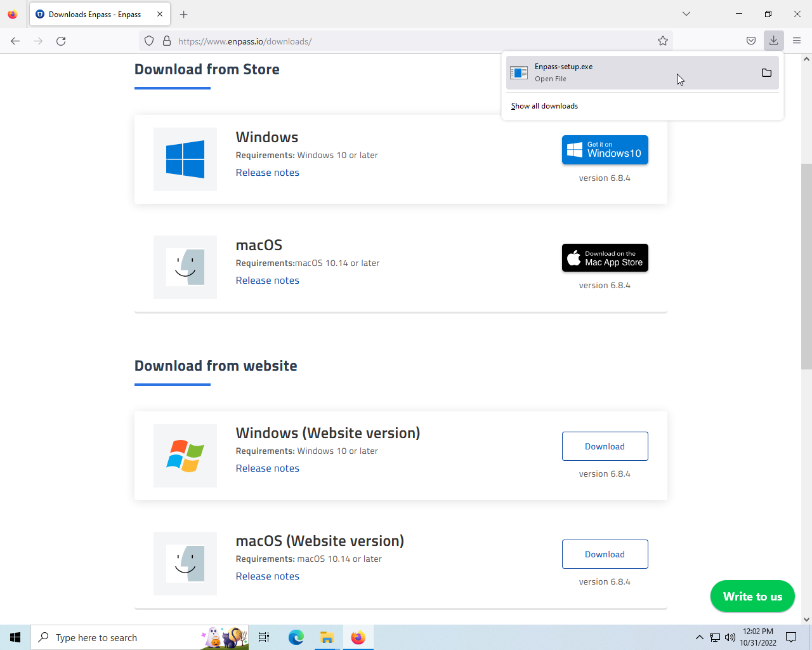Click the Firefox taskbar icon
The width and height of the screenshot is (812, 650).
(358, 637)
